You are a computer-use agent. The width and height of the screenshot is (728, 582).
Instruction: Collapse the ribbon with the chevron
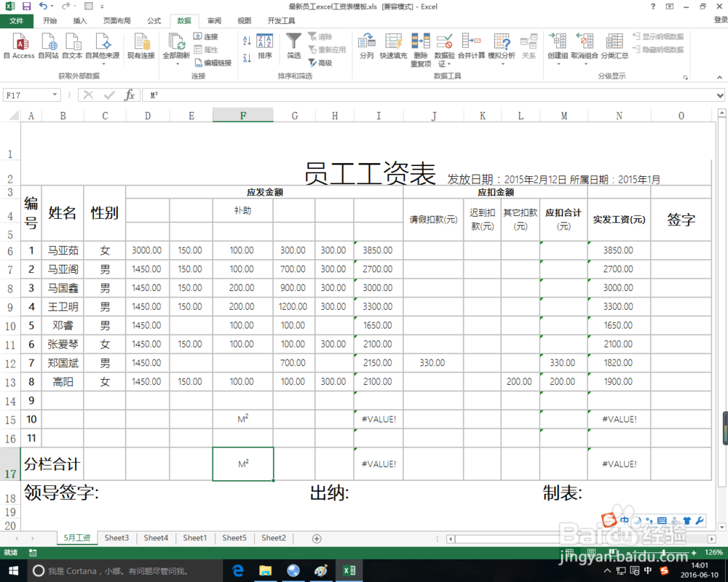pos(719,78)
